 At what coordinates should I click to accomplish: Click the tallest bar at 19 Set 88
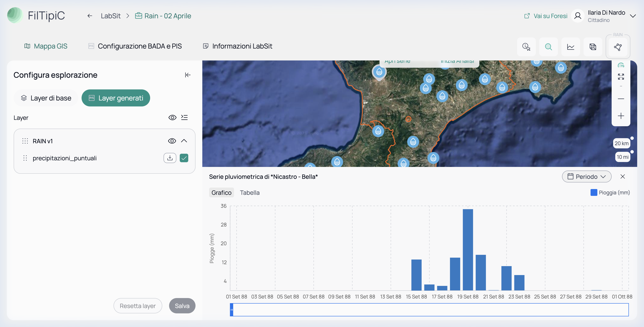pyautogui.click(x=468, y=250)
